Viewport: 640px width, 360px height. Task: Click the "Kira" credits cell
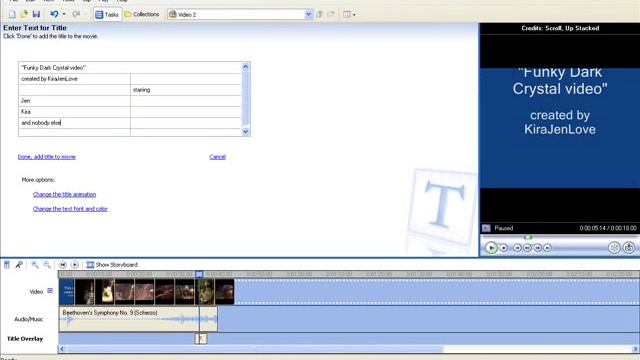point(75,112)
